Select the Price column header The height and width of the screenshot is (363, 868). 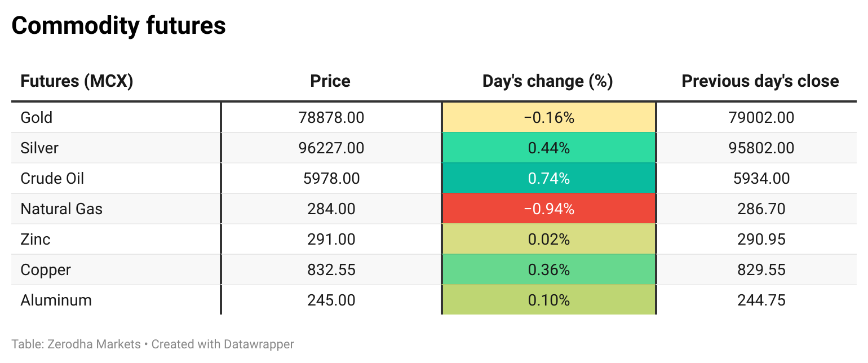coord(330,81)
